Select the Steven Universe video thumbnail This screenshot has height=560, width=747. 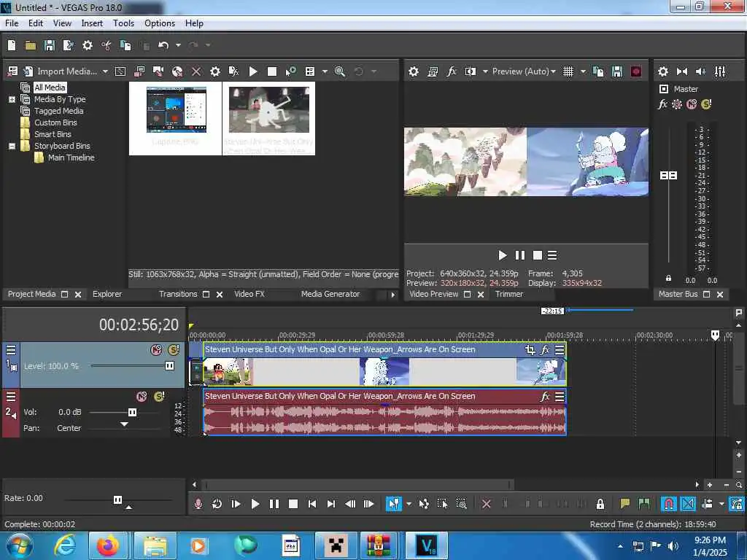(268, 118)
